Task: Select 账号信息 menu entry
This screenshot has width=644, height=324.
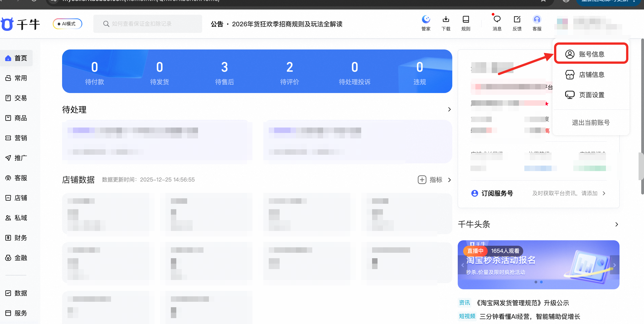Action: tap(591, 54)
